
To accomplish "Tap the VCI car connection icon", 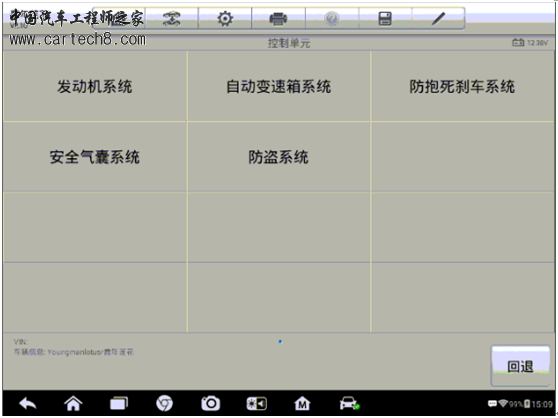I will pyautogui.click(x=349, y=404).
